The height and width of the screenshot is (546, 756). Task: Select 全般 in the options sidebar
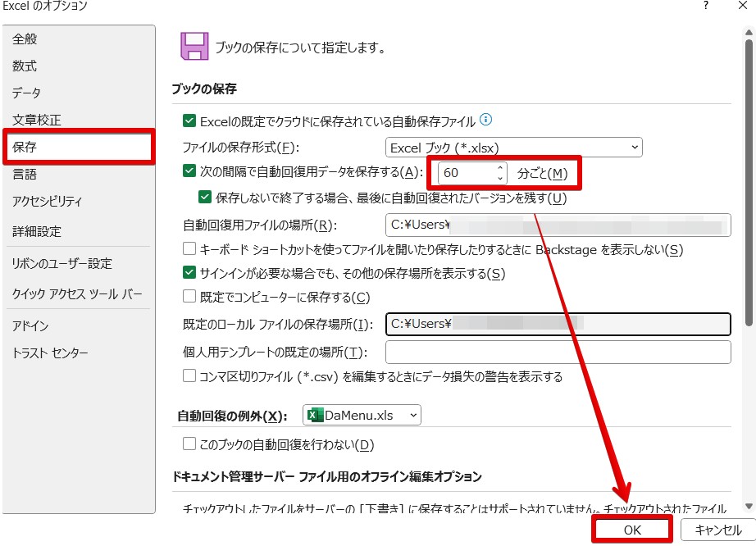[25, 39]
